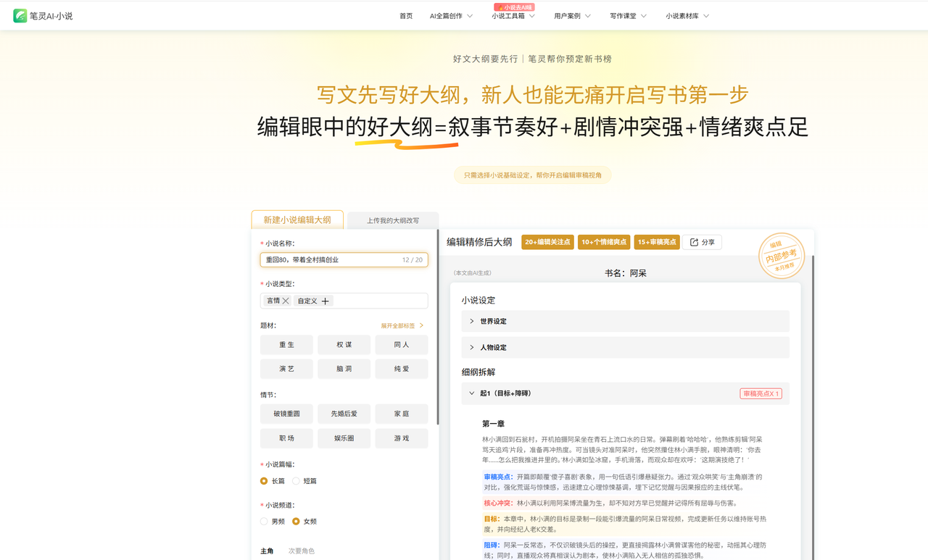Viewport: 928px width, 560px height.
Task: Open the 小说工具箱 dropdown menu
Action: 513,16
